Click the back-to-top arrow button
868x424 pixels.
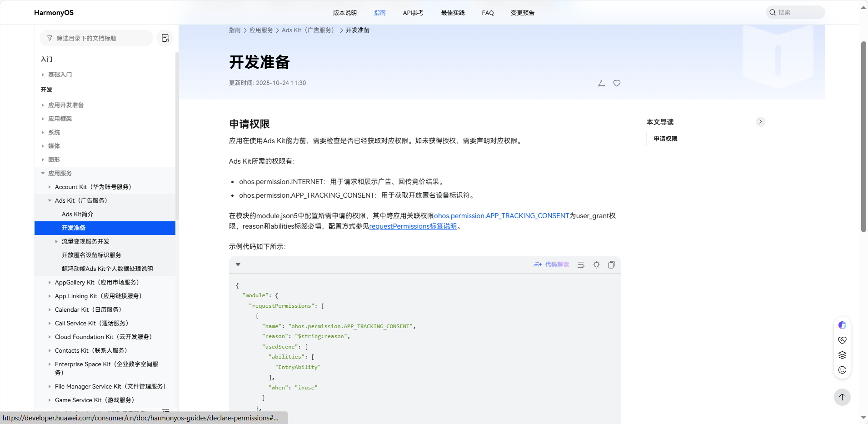click(x=842, y=397)
